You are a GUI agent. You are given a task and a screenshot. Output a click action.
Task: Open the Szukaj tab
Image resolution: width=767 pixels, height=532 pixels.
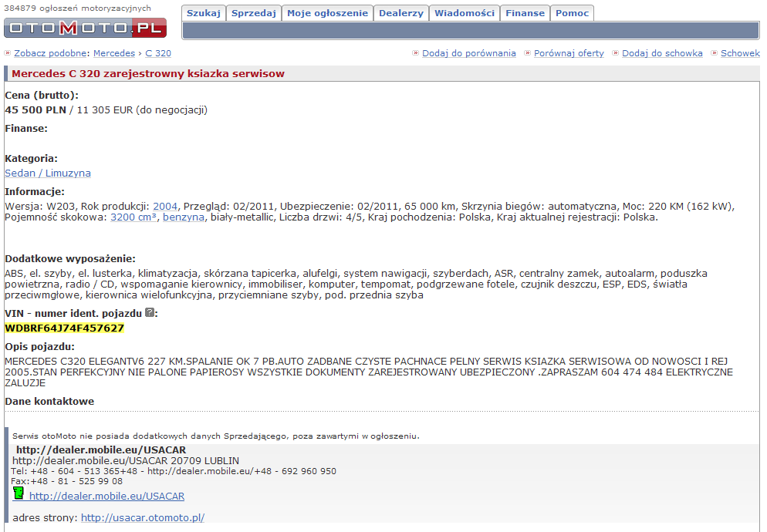tap(204, 13)
